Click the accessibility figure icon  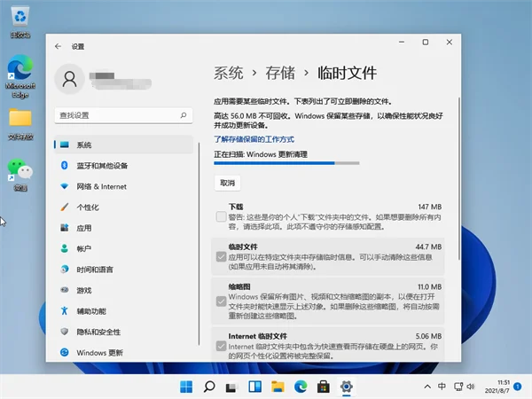click(x=64, y=310)
